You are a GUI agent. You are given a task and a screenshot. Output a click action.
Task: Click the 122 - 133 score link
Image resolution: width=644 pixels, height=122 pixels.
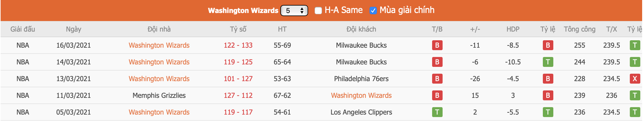tap(238, 45)
